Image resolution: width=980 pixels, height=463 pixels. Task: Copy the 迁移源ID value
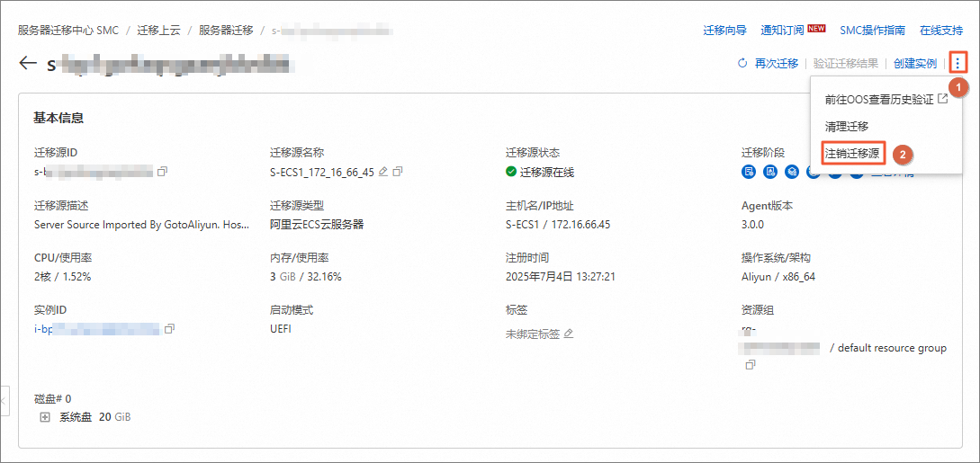163,171
